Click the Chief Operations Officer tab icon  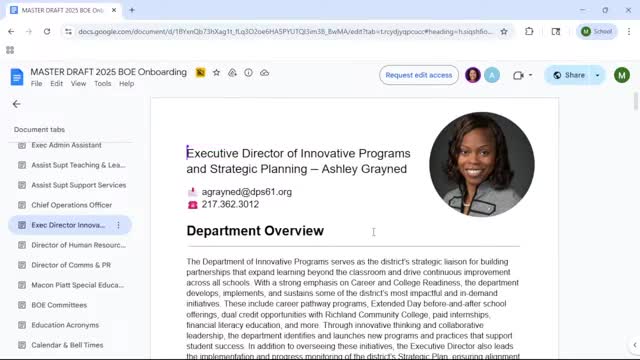[x=22, y=205]
